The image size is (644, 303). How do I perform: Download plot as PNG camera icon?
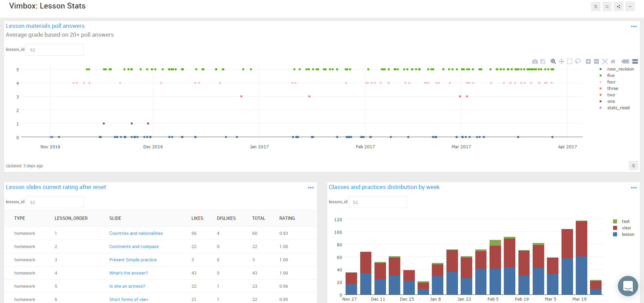pos(535,61)
